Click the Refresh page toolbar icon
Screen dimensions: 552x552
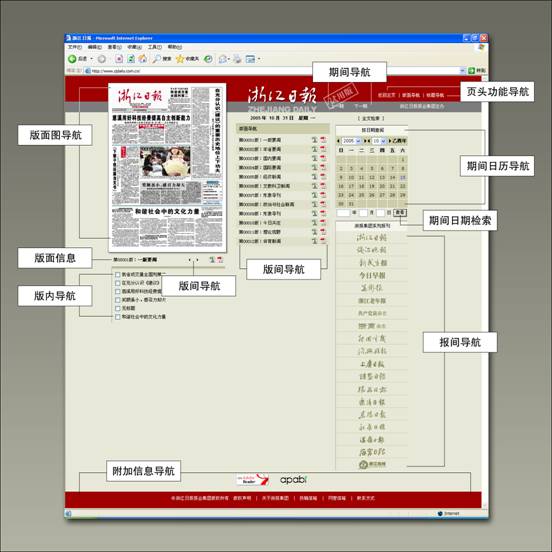(x=131, y=59)
